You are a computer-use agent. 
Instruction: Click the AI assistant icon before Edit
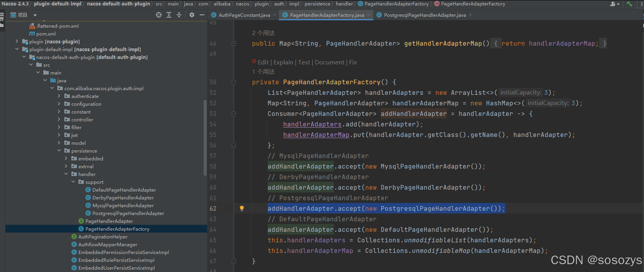point(254,62)
